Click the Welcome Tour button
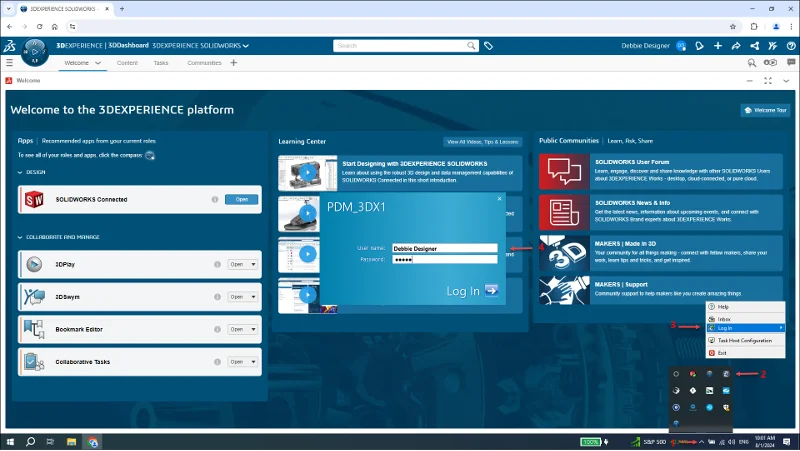Viewport: 800px width, 451px height. click(765, 110)
